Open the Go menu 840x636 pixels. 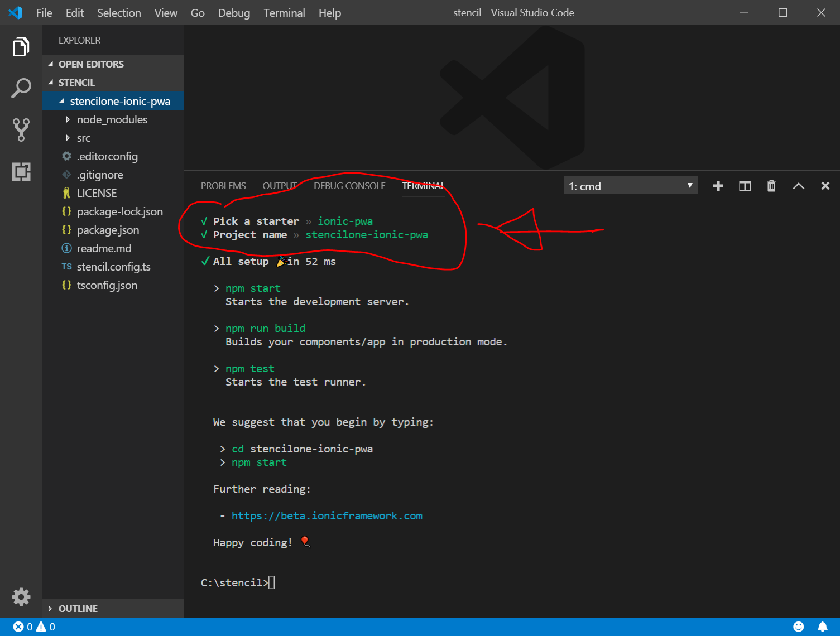pos(198,13)
